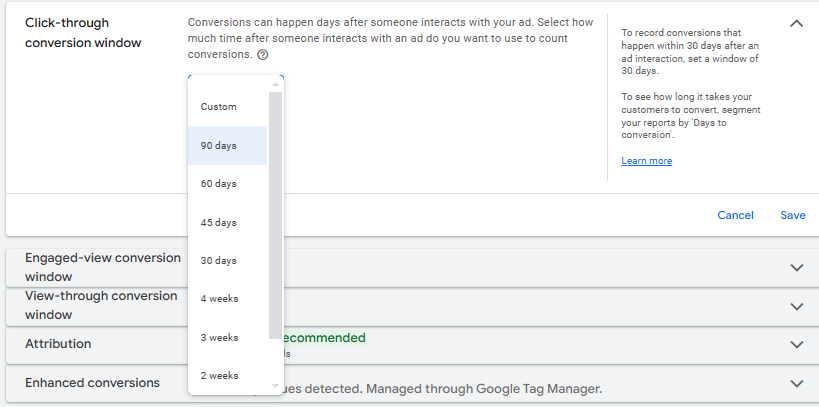The image size is (819, 407).
Task: Choose 90 days option
Action: pyautogui.click(x=219, y=146)
